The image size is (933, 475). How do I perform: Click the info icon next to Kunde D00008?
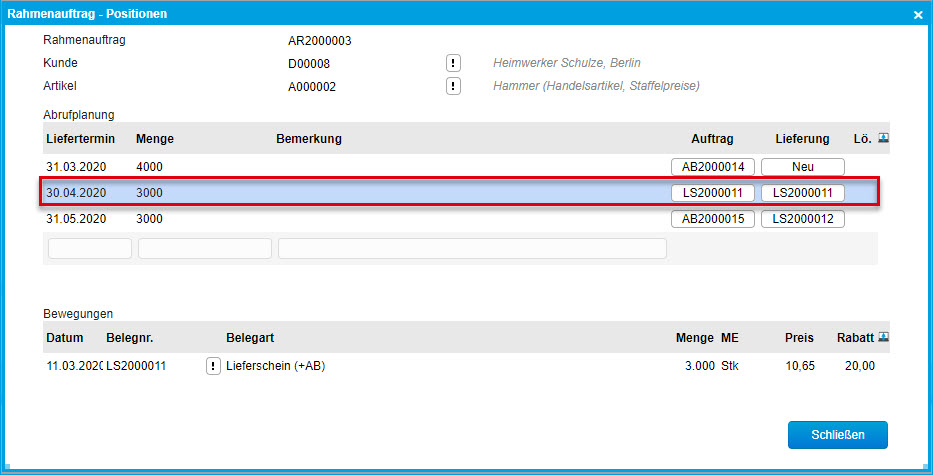coord(453,62)
